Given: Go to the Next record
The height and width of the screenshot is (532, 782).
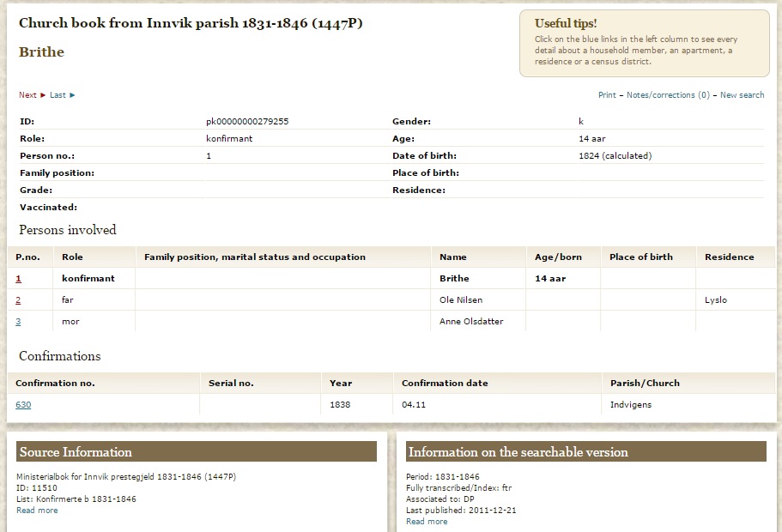Looking at the screenshot, I should (27, 95).
